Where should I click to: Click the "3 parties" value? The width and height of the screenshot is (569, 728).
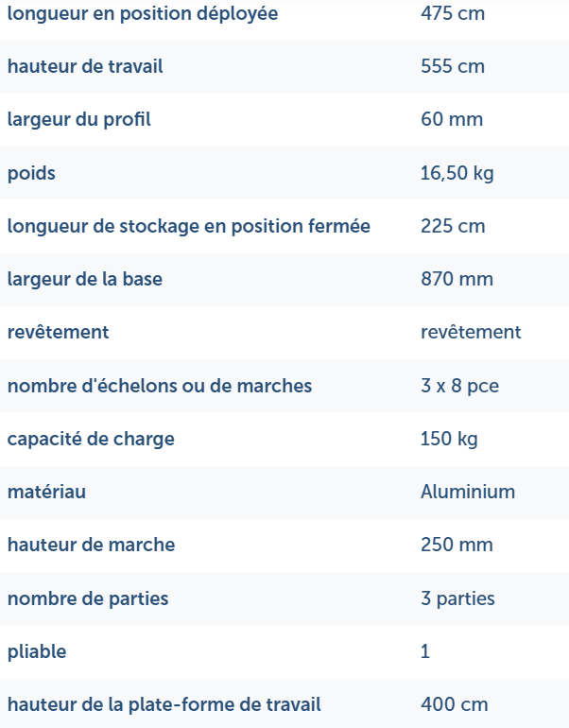tap(457, 598)
